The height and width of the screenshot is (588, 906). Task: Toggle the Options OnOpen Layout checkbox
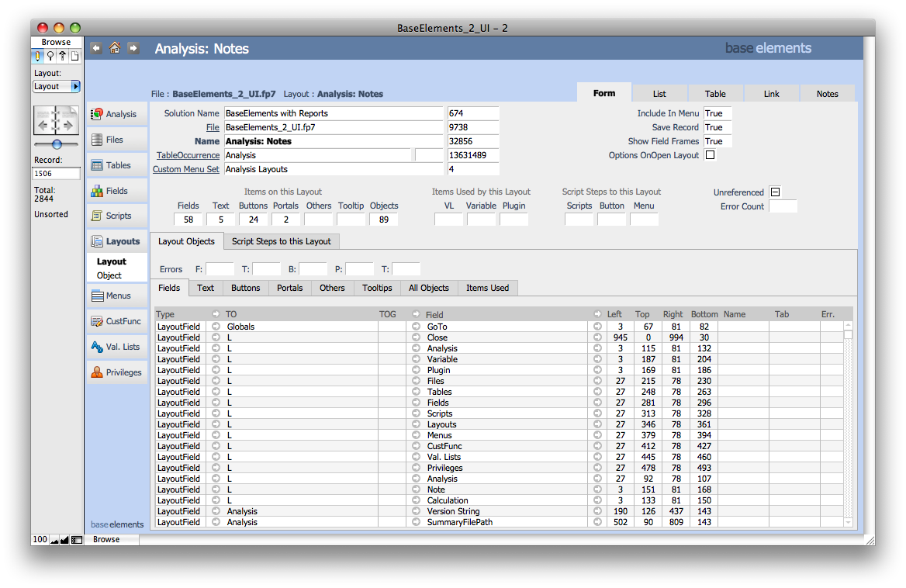click(x=710, y=155)
